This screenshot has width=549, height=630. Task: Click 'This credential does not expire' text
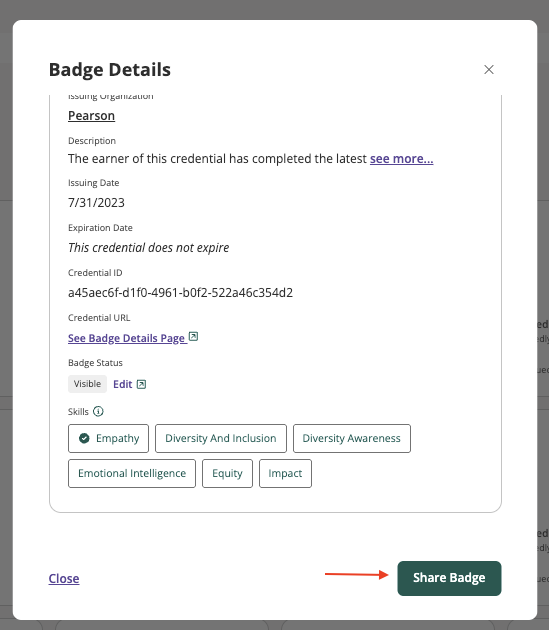coord(149,248)
